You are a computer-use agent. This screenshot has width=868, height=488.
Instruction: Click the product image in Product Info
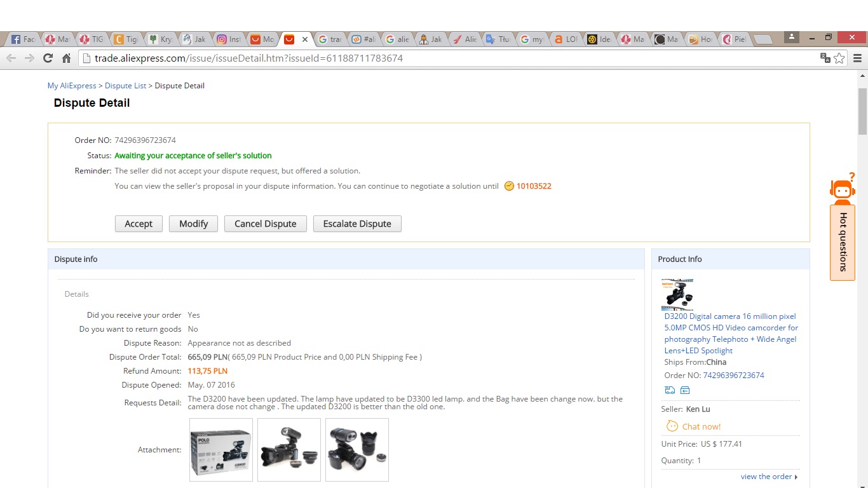pos(677,294)
